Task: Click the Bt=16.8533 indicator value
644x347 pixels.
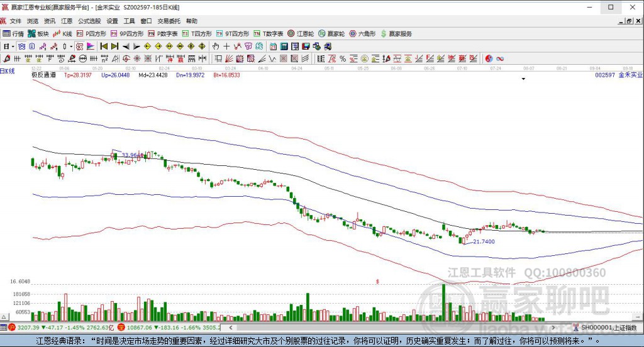Action: coord(226,75)
